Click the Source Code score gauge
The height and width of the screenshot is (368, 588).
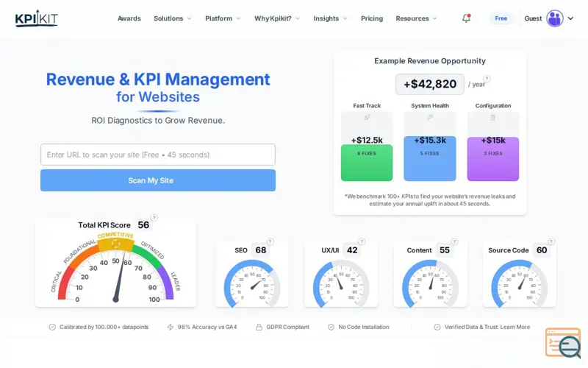[520, 284]
